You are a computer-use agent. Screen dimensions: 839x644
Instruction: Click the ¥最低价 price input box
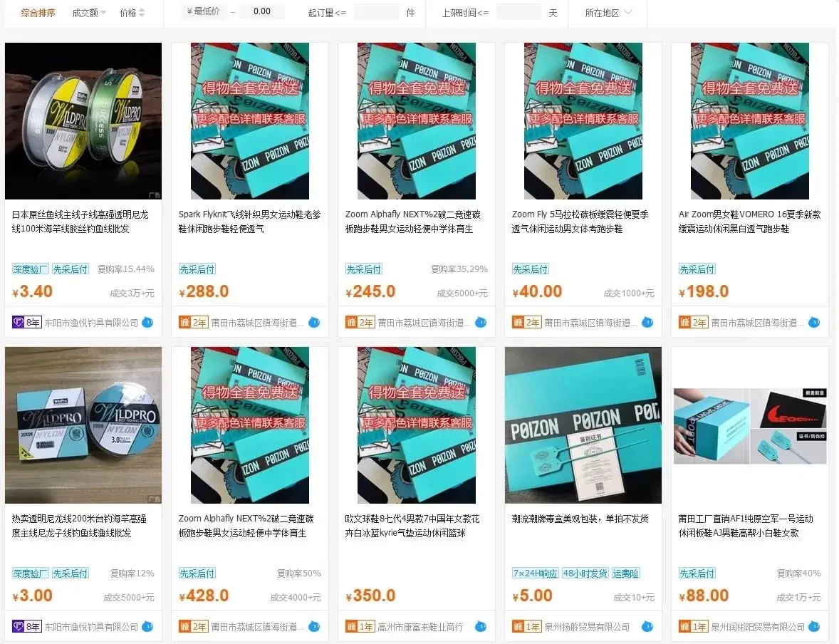(204, 11)
